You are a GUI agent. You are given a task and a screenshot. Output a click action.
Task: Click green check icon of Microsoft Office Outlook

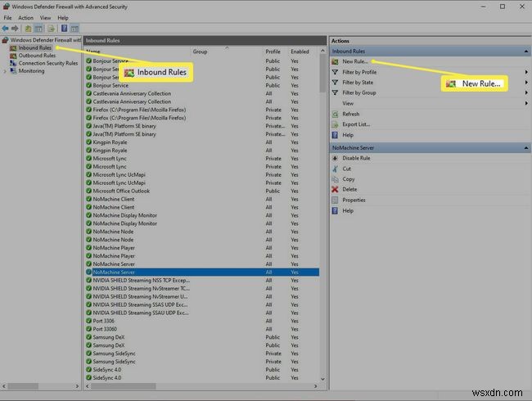click(89, 191)
